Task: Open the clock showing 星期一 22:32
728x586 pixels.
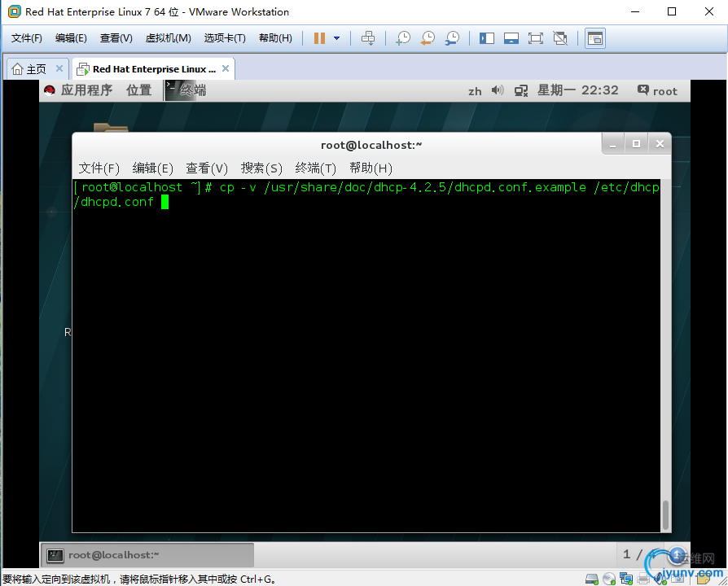Action: (577, 90)
